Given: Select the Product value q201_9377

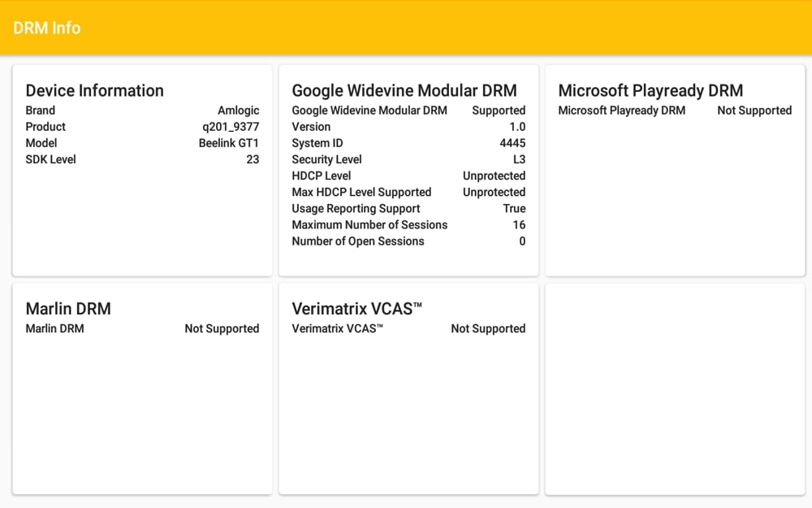Looking at the screenshot, I should coord(231,127).
